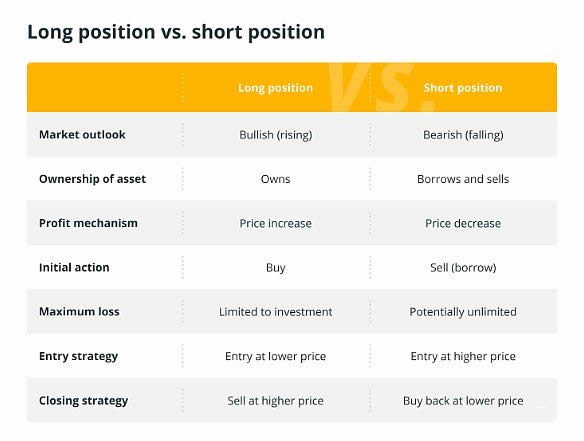The width and height of the screenshot is (584, 441).
Task: Click the Sell (borrow) cell
Action: 463,268
